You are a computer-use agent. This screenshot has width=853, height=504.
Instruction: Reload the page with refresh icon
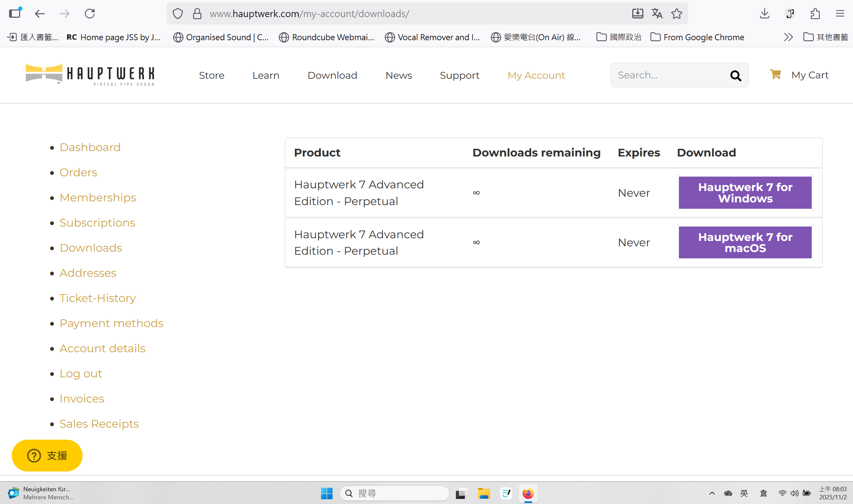click(90, 14)
